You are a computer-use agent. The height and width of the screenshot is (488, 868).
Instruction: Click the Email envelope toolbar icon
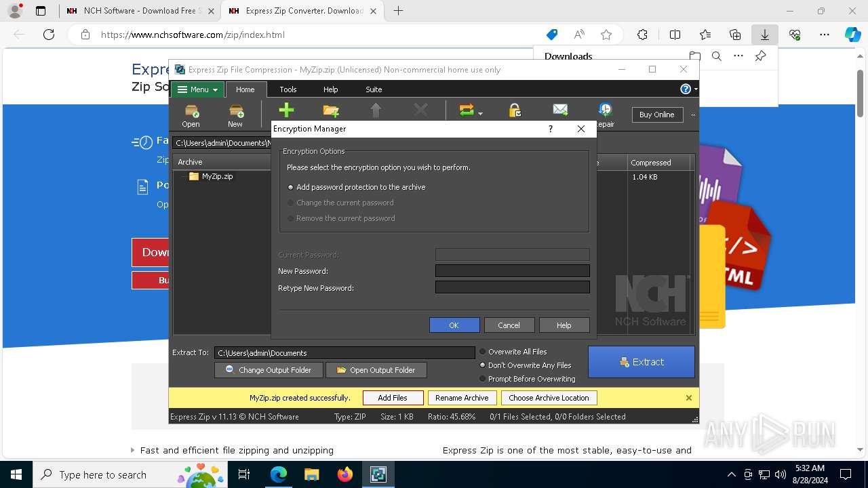(x=560, y=110)
